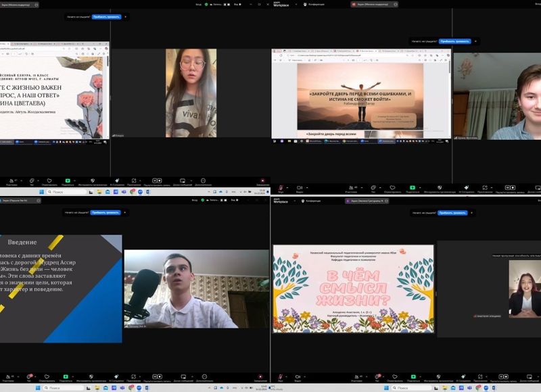Expand arrow beside Поделиться in Цветаева slide window
Viewport: 541px width, 392px height.
coord(76,180)
